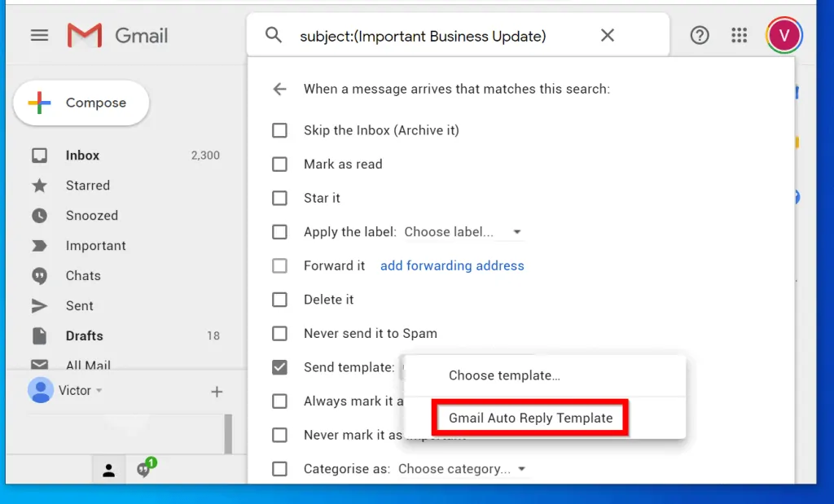Select Choose template menu entry
834x504 pixels.
[504, 375]
